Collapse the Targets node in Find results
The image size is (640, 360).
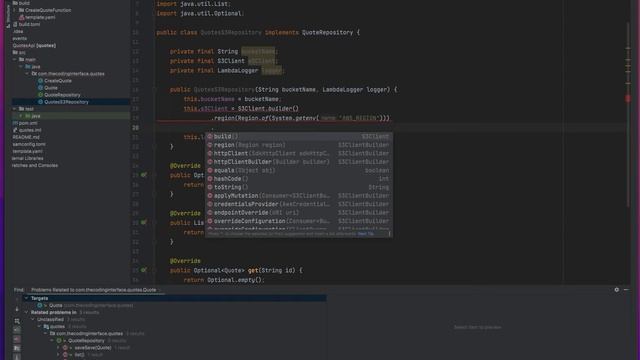click(27, 298)
